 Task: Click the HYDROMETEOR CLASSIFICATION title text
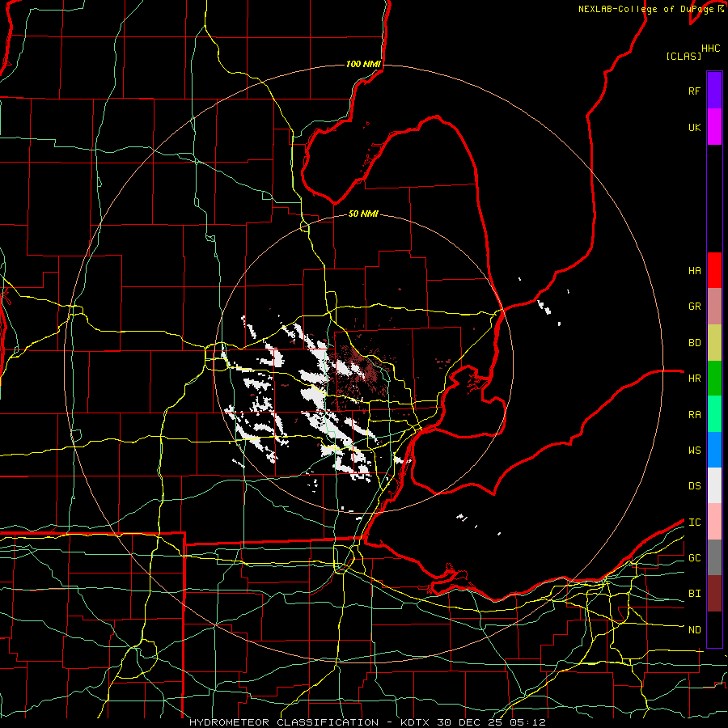click(x=284, y=722)
